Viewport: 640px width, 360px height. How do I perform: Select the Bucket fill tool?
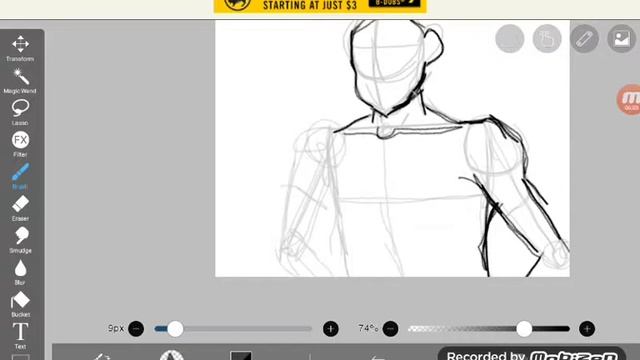pos(20,304)
